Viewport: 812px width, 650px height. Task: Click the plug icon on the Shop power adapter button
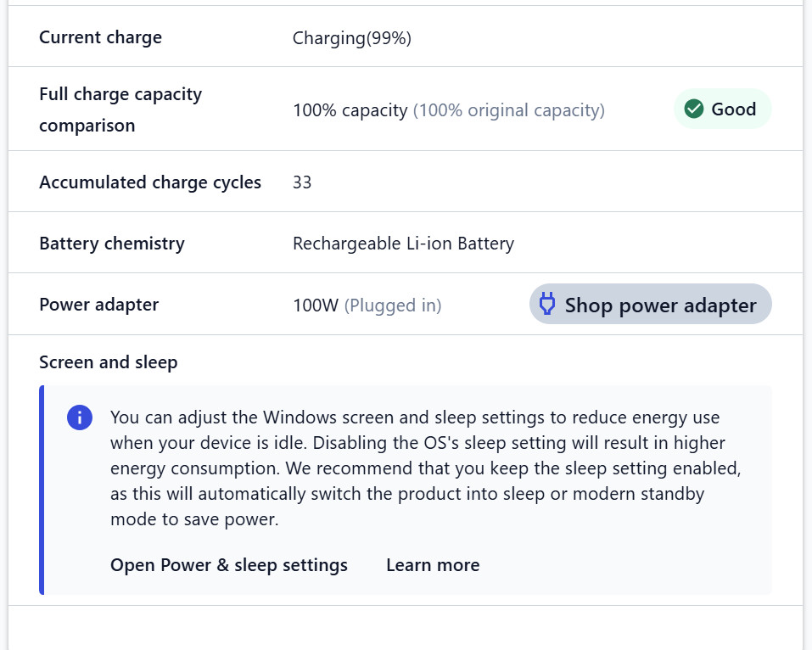tap(547, 304)
